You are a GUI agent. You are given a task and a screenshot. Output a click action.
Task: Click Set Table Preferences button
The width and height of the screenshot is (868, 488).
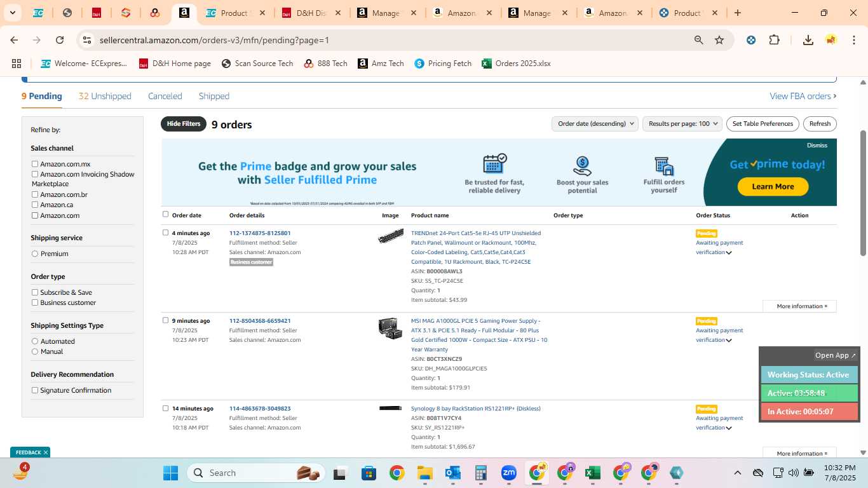(763, 124)
